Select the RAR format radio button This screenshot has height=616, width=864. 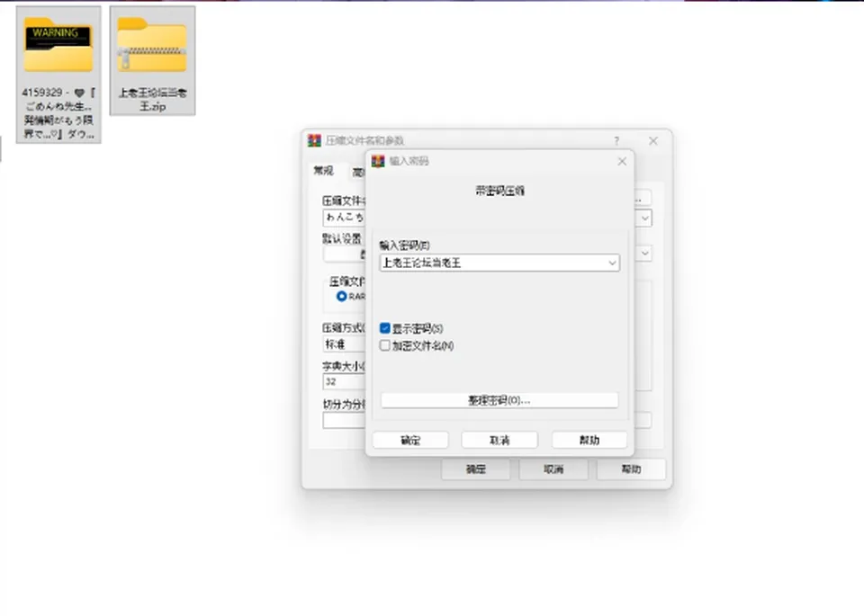pos(342,296)
